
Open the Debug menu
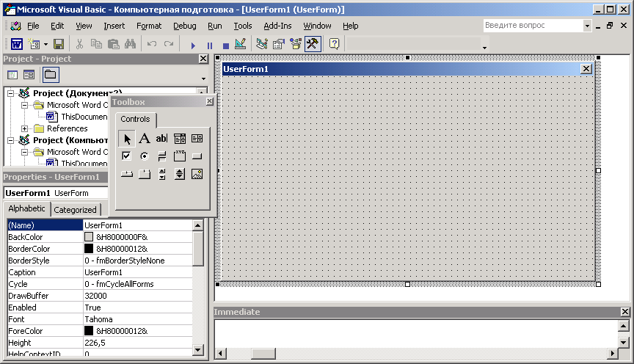185,26
